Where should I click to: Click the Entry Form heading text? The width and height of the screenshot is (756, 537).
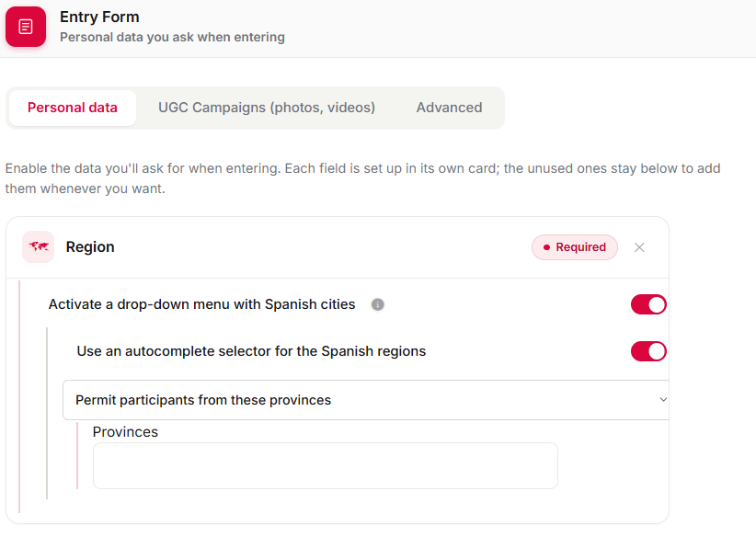[x=99, y=17]
